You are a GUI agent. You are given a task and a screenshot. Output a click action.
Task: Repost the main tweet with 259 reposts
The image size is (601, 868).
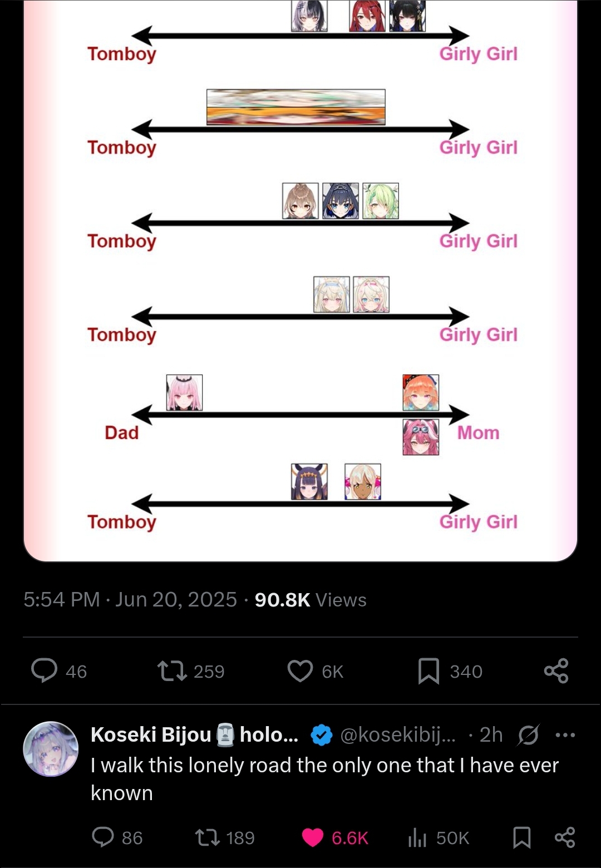tap(191, 671)
